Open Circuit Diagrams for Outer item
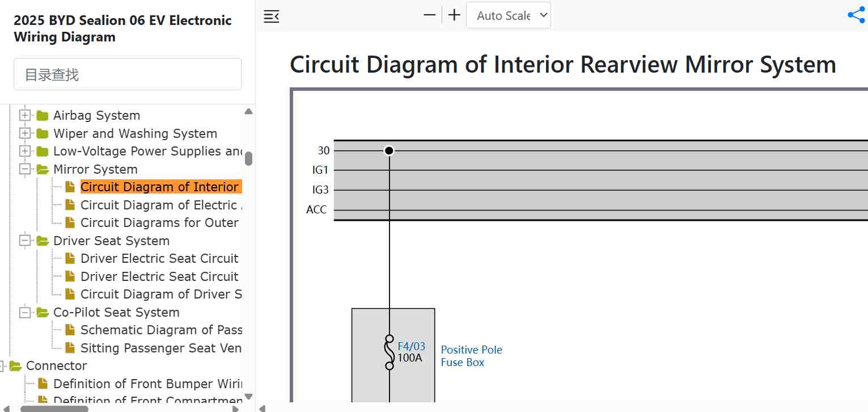Viewport: 868px width, 412px height. [x=160, y=223]
